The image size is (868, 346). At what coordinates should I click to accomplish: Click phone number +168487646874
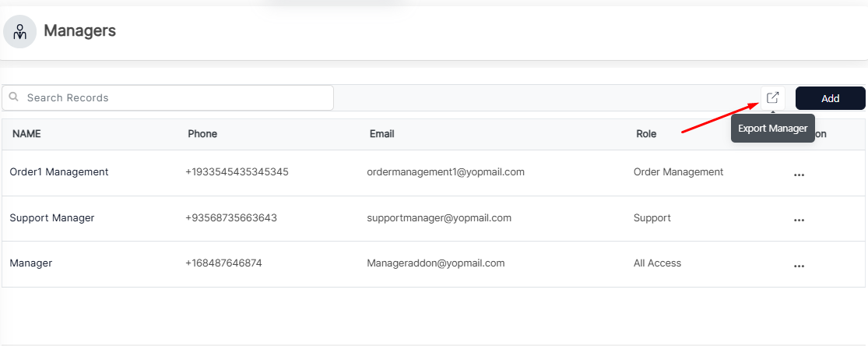point(223,263)
